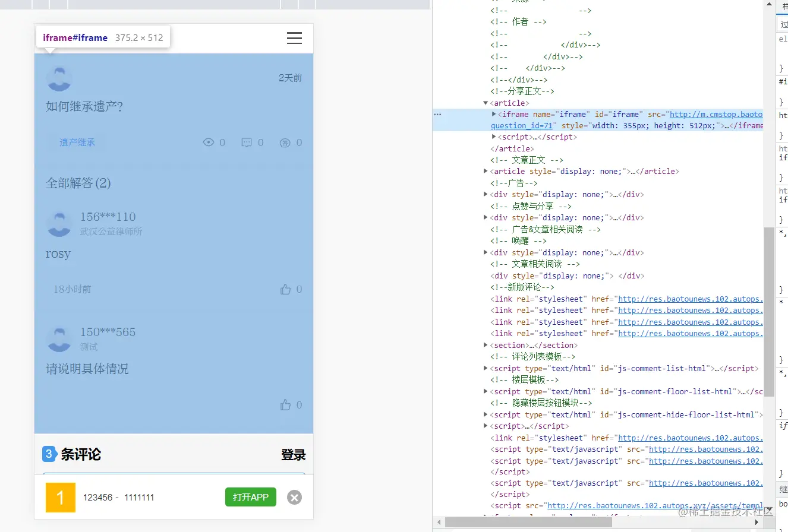Viewport: 788px width, 532px height.
Task: Expand the article with display: none
Action: (486, 171)
